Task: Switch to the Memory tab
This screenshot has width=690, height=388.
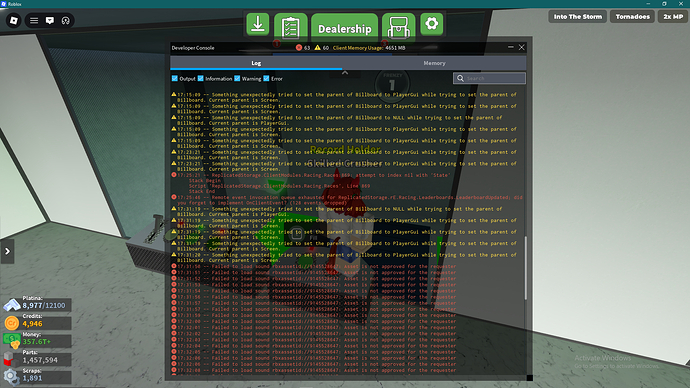Action: [434, 63]
